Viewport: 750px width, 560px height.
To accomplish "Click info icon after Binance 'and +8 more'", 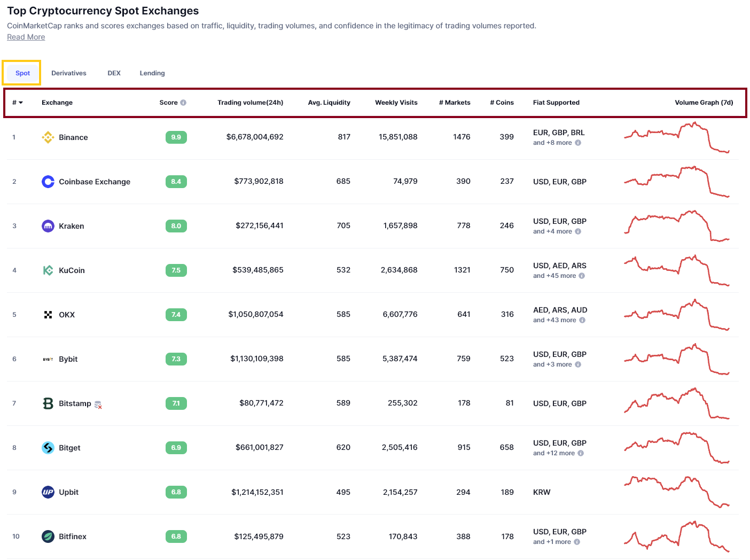I will (x=578, y=143).
